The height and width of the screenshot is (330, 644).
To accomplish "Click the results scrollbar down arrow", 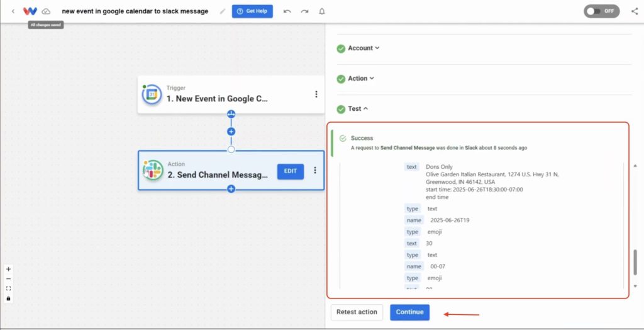I will pos(636,285).
